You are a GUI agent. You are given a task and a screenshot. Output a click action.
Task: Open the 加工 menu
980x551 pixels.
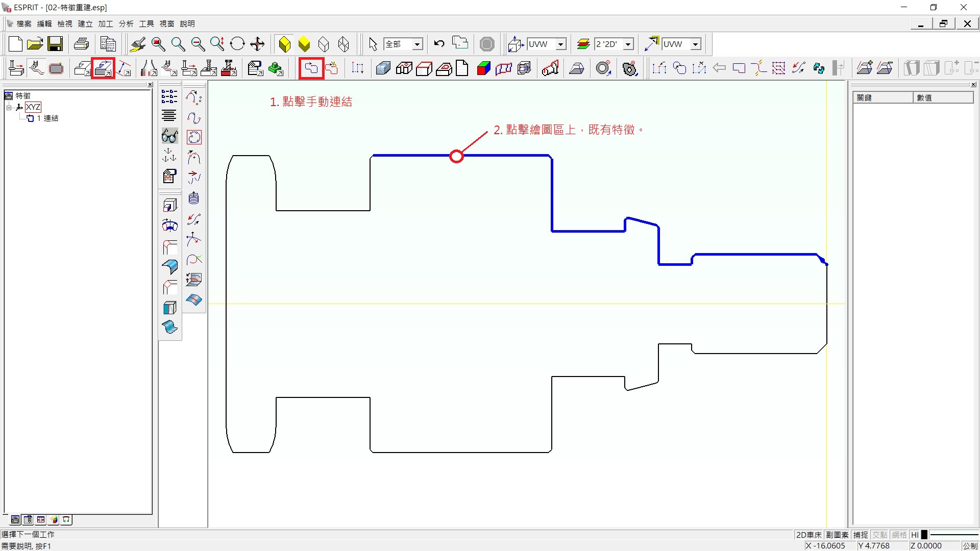[105, 23]
